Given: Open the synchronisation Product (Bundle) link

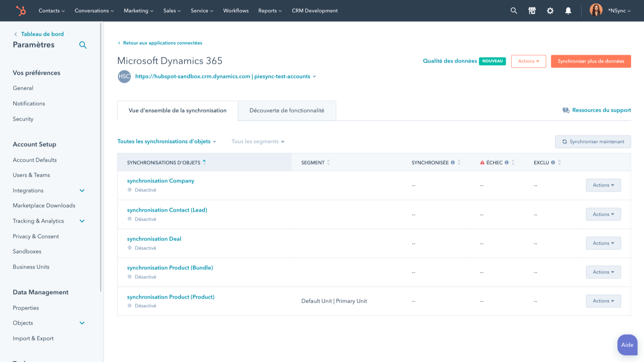Looking at the screenshot, I should click(x=170, y=268).
